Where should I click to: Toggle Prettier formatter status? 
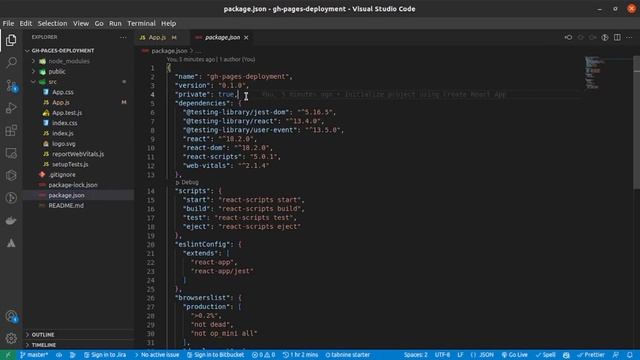591,355
